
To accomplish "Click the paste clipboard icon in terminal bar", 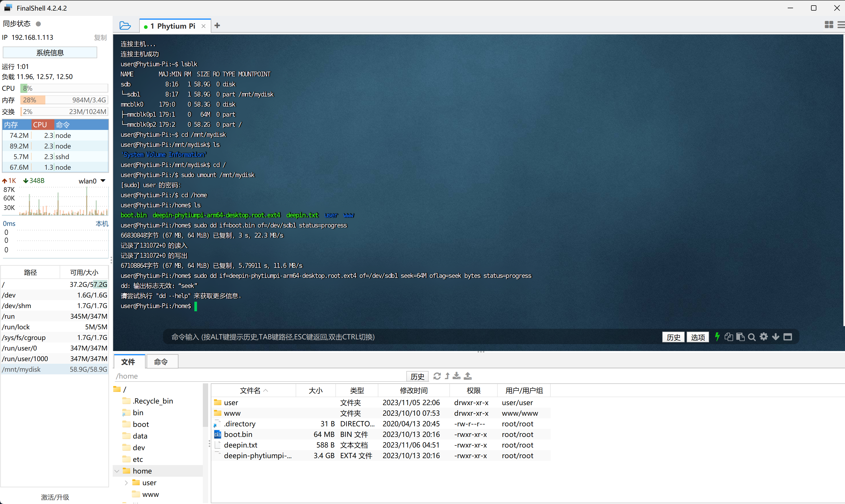I will coord(740,337).
